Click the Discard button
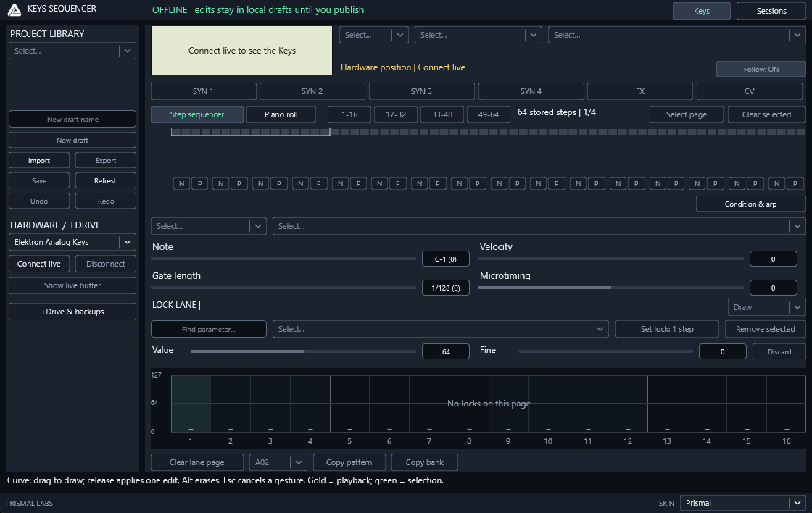The image size is (812, 513). (779, 351)
